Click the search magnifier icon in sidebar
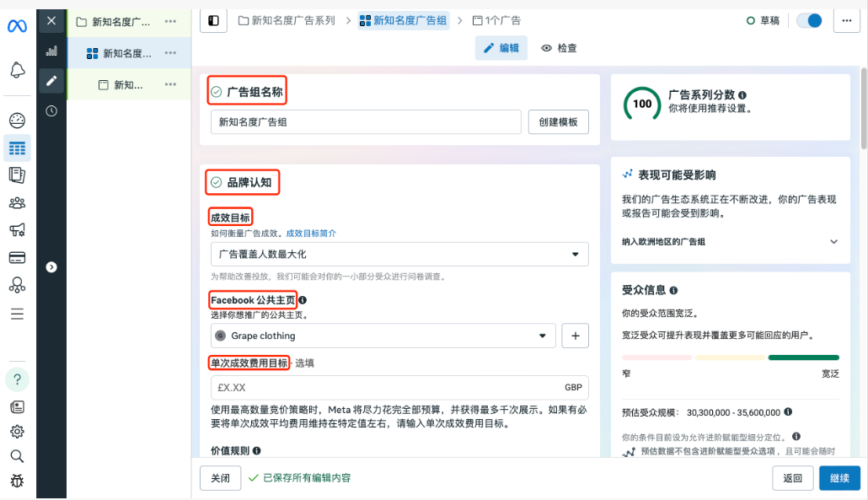 click(x=18, y=456)
